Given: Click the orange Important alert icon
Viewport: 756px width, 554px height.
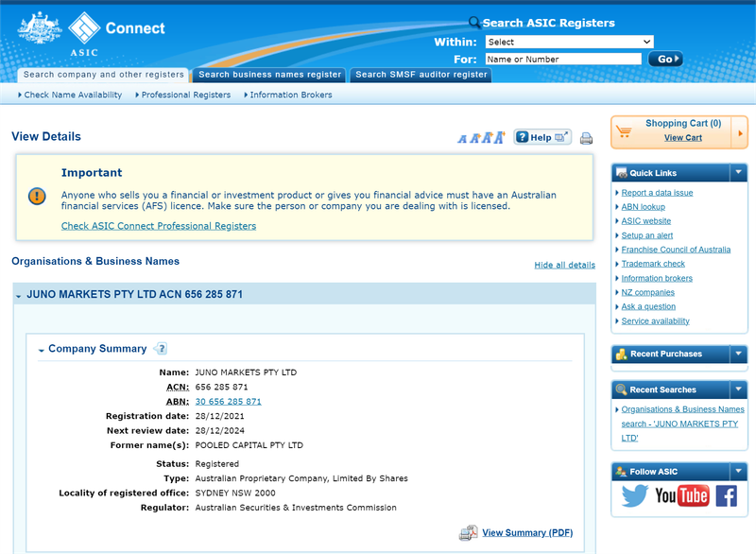Looking at the screenshot, I should point(37,197).
